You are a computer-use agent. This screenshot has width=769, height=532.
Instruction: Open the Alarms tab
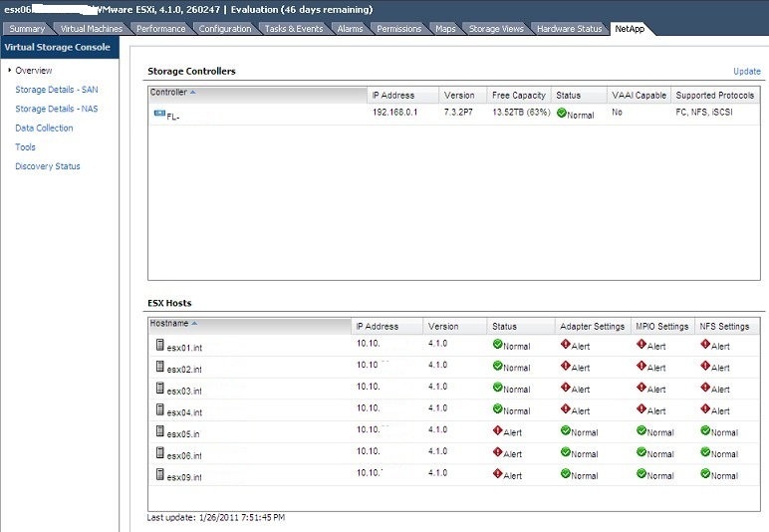click(350, 29)
